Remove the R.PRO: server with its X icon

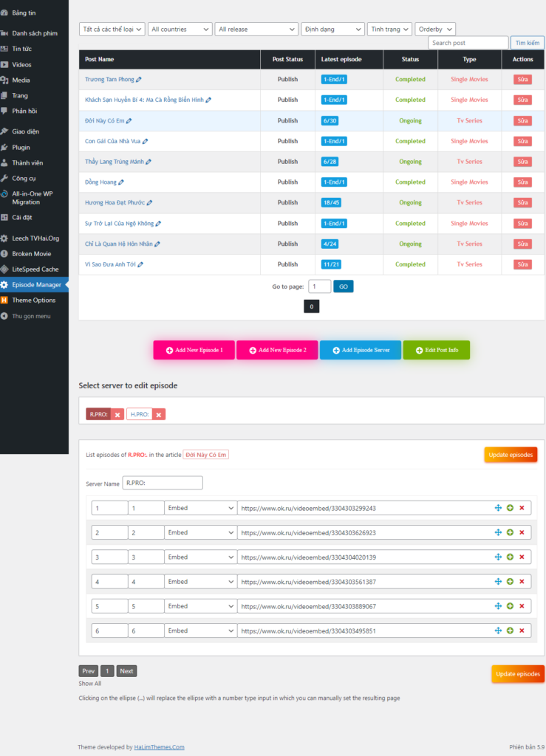[117, 415]
